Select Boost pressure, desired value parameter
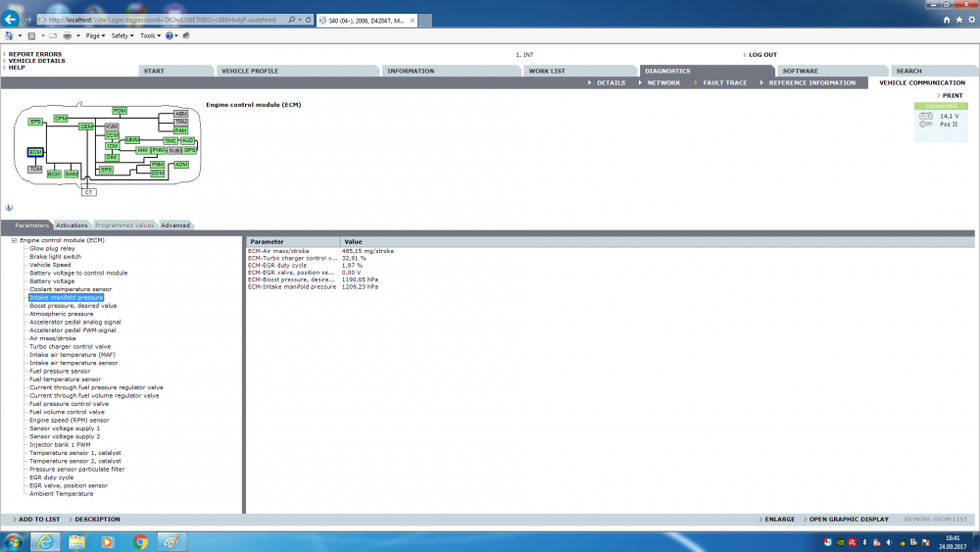The image size is (980, 552). [73, 306]
